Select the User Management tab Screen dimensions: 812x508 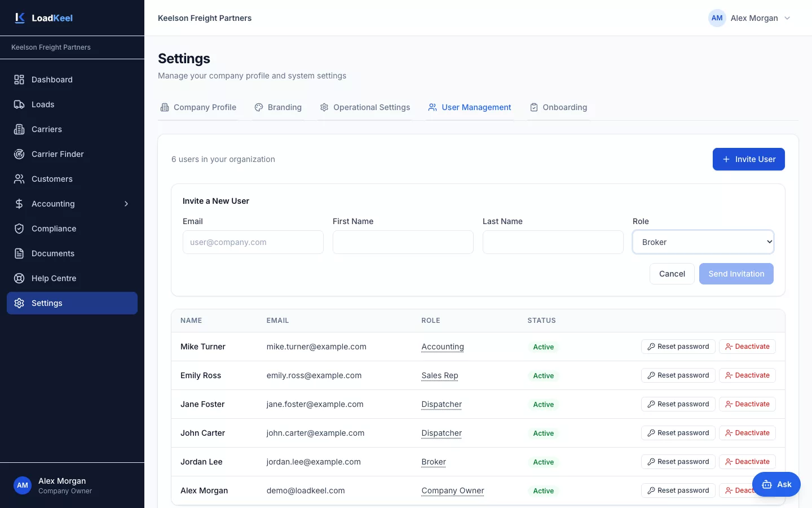[470, 107]
